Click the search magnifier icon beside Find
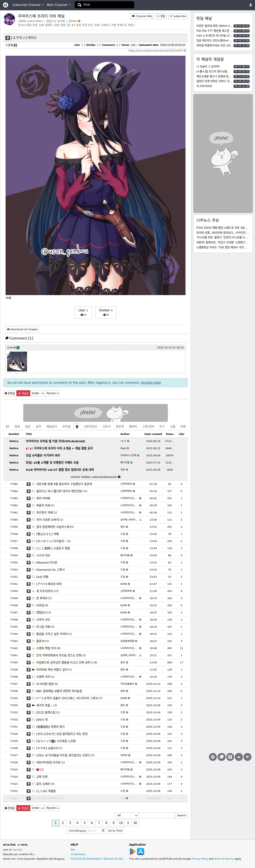The image size is (255, 868). 79,5
